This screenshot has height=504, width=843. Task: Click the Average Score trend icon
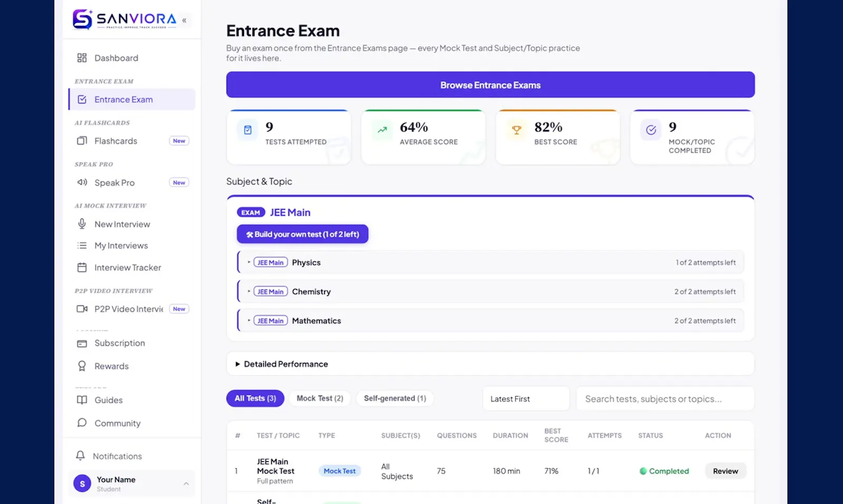[x=383, y=130]
